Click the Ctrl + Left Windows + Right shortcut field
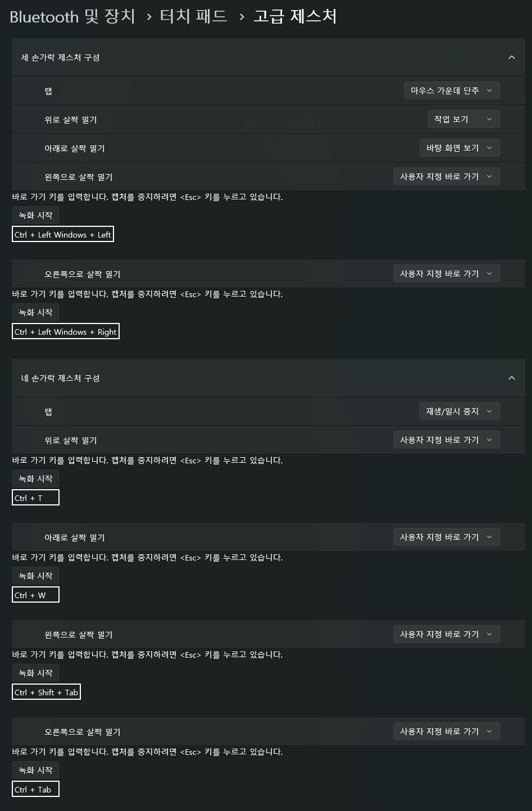 pos(66,332)
